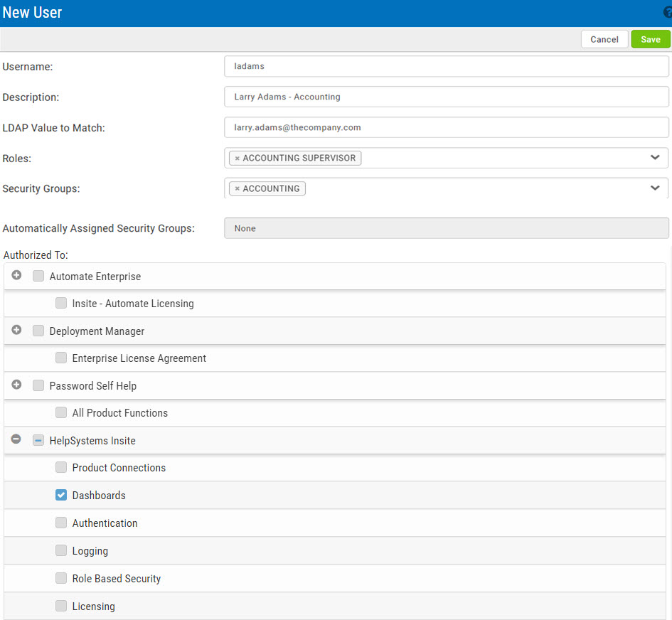Click the ACCOUNTING SUPERVISOR role text
Image resolution: width=672 pixels, height=620 pixels.
point(299,158)
